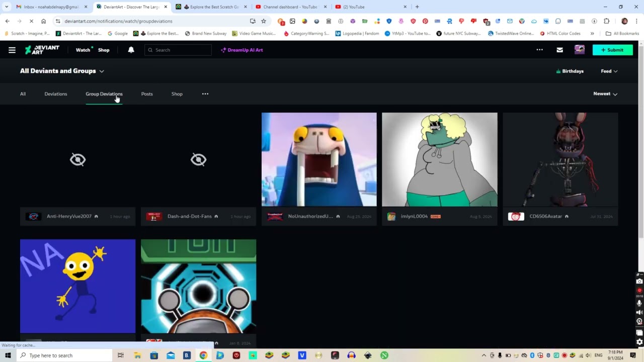The image size is (644, 362).
Task: Toggle the recorder microphone
Action: pyautogui.click(x=639, y=303)
